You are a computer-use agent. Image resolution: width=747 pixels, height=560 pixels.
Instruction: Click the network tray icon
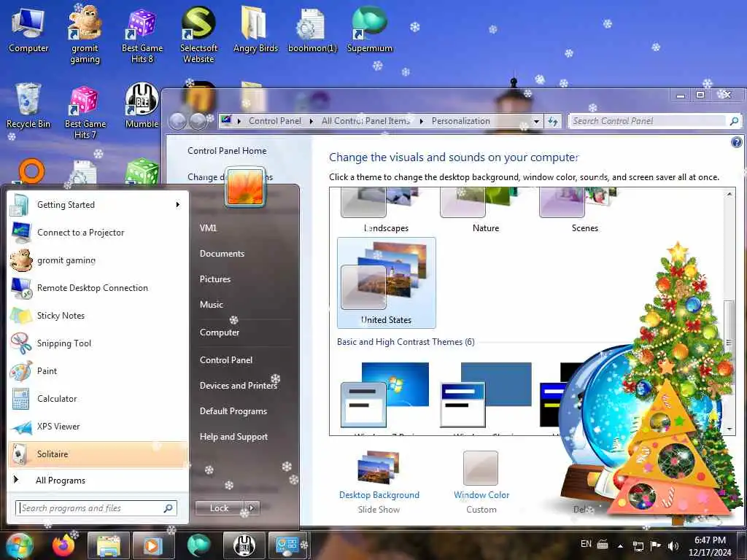point(638,545)
